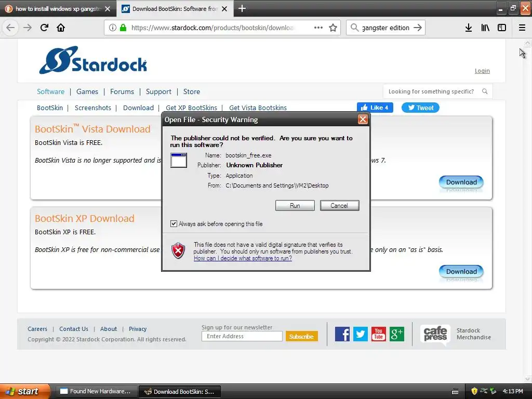The height and width of the screenshot is (399, 532).
Task: Open Stardock's Facebook page icon
Action: click(342, 334)
